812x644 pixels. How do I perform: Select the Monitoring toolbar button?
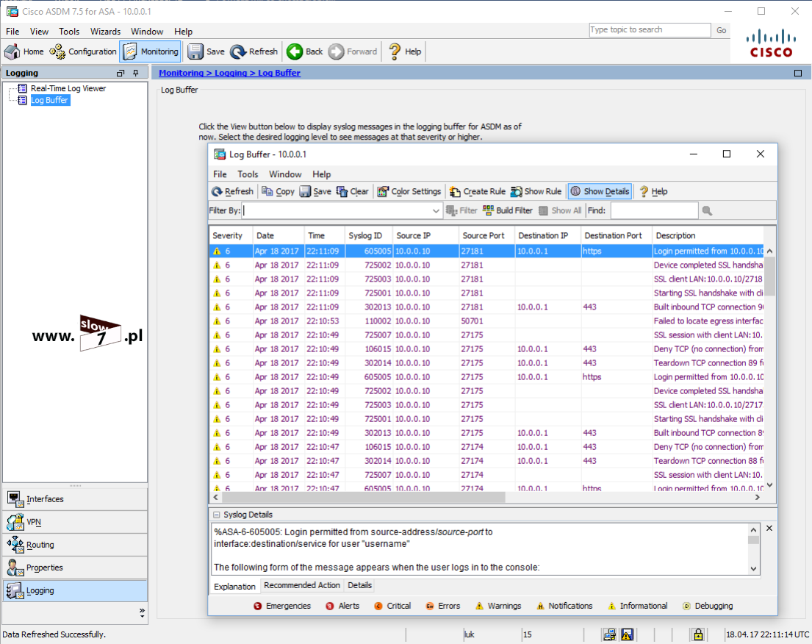click(x=151, y=51)
